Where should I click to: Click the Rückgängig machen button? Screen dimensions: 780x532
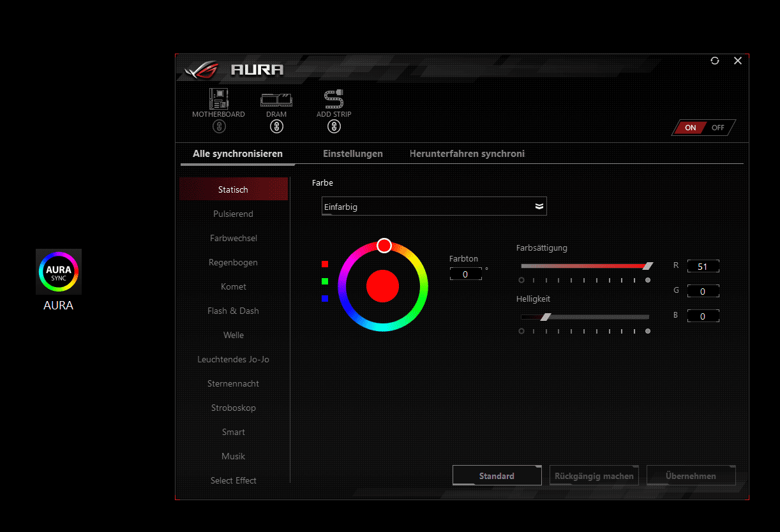[594, 476]
